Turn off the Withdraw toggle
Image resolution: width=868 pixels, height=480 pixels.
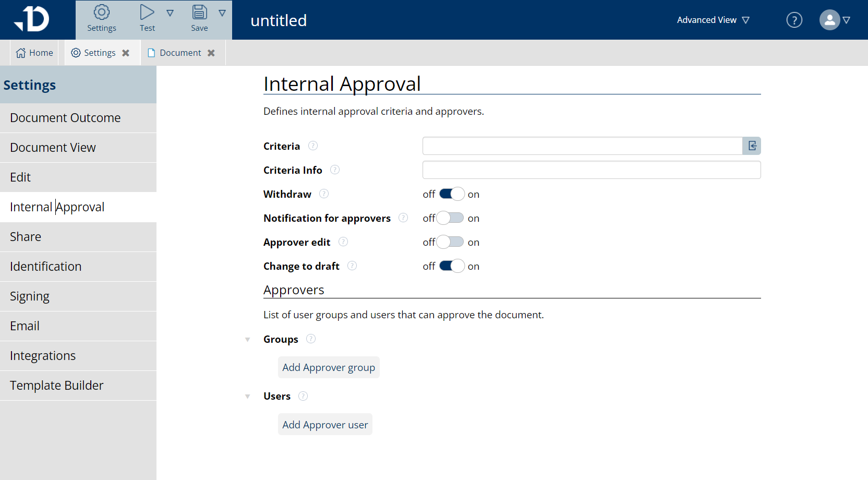(451, 194)
